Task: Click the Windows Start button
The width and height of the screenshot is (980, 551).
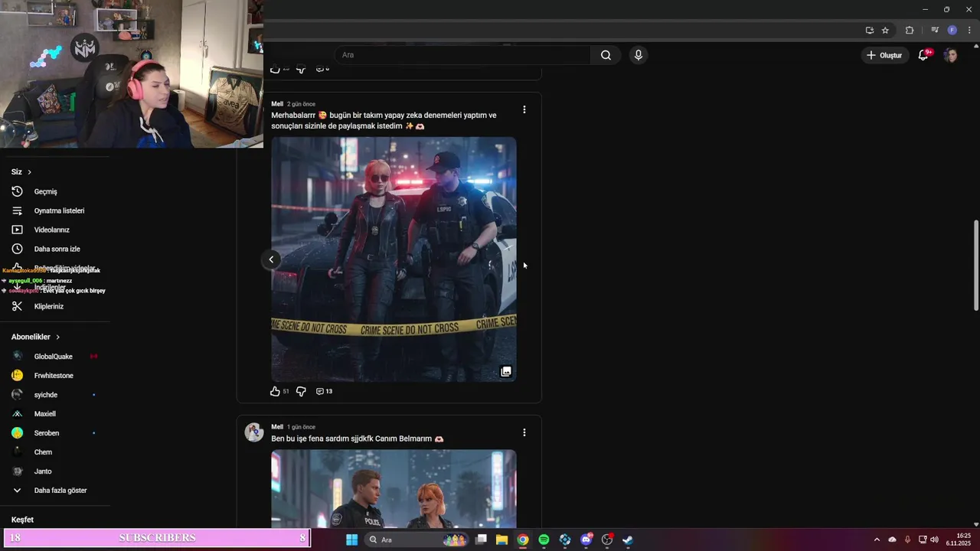Action: tap(351, 540)
